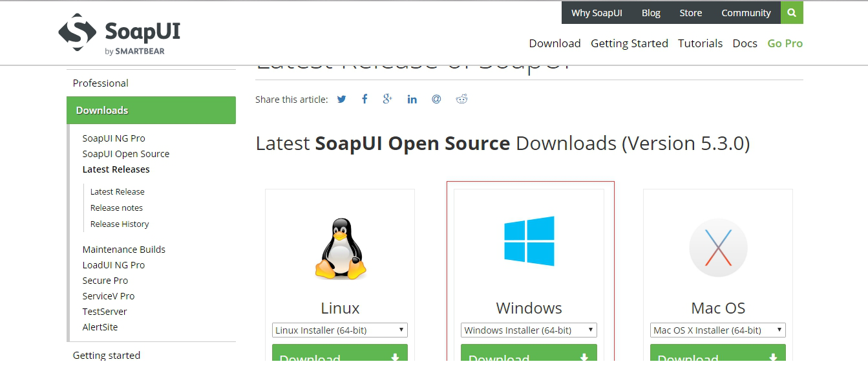The image size is (868, 375).
Task: Open ServiceV Pro sidebar link
Action: (108, 296)
